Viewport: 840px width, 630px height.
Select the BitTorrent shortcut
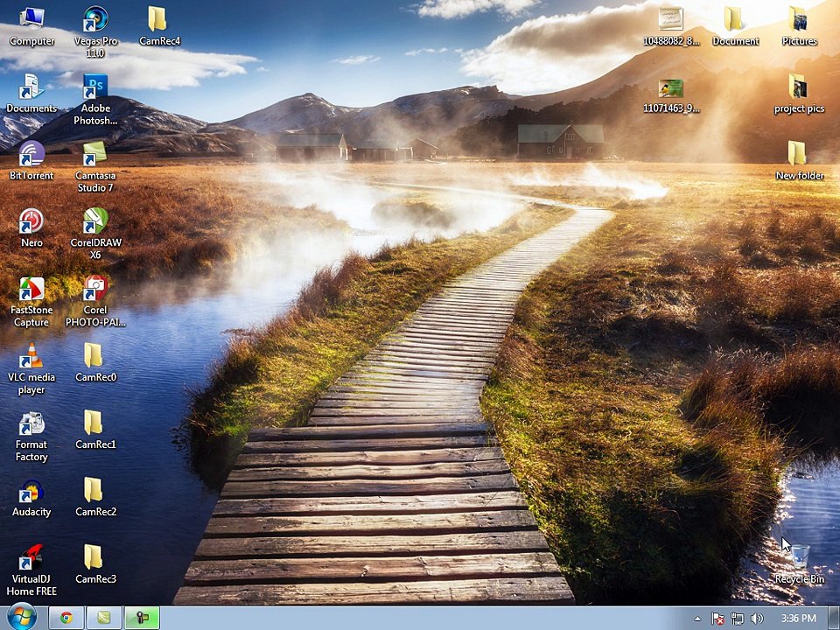31,161
